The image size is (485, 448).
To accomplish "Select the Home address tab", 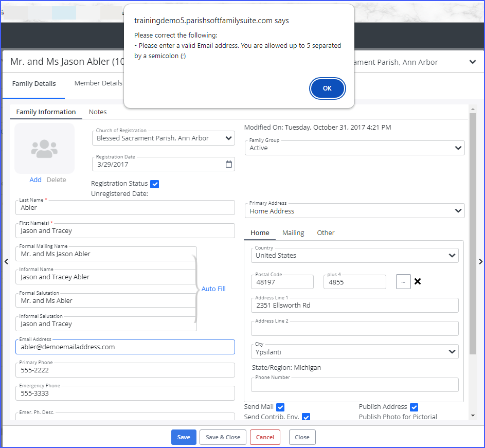I will (x=260, y=232).
